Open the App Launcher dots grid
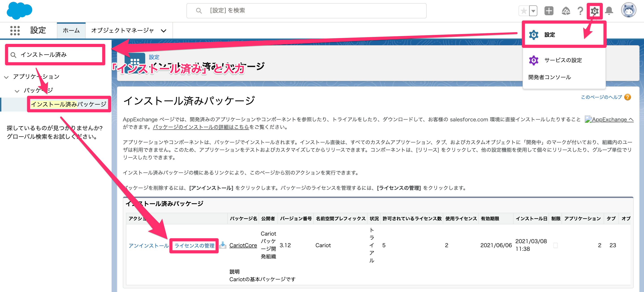The width and height of the screenshot is (644, 292). [15, 30]
